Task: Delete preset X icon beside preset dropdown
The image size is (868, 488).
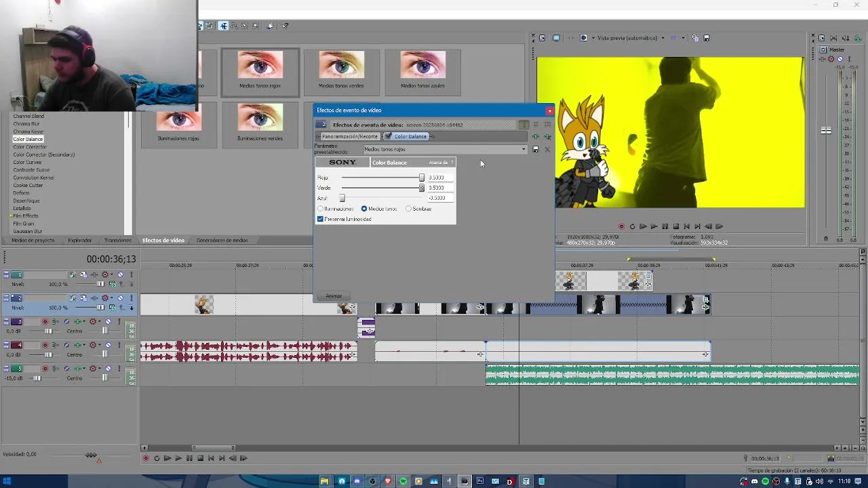Action: point(547,149)
